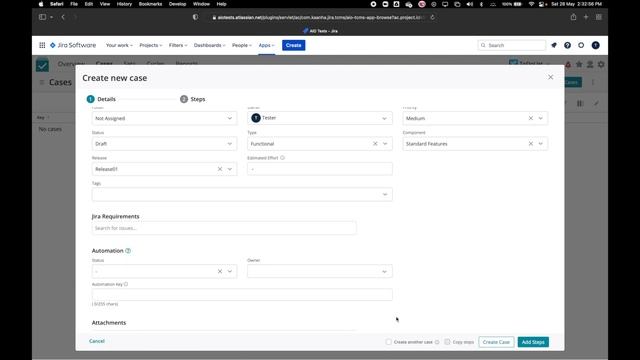Click the Create Case button
This screenshot has width=640, height=360.
pos(496,342)
